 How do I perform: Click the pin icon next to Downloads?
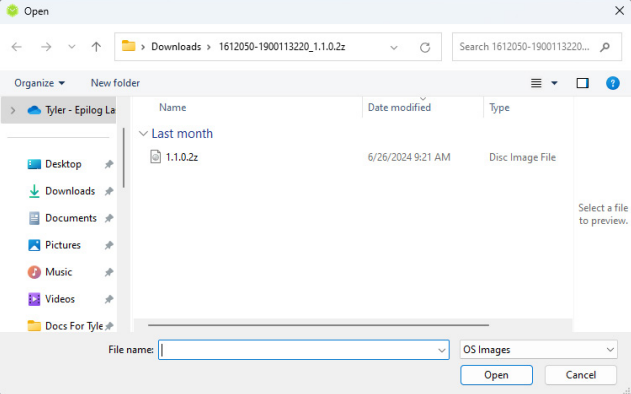coord(109,191)
